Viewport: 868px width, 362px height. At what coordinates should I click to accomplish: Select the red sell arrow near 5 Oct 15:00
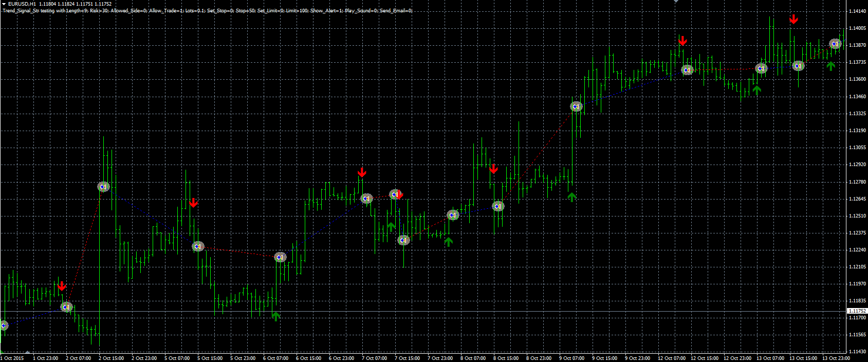[193, 203]
